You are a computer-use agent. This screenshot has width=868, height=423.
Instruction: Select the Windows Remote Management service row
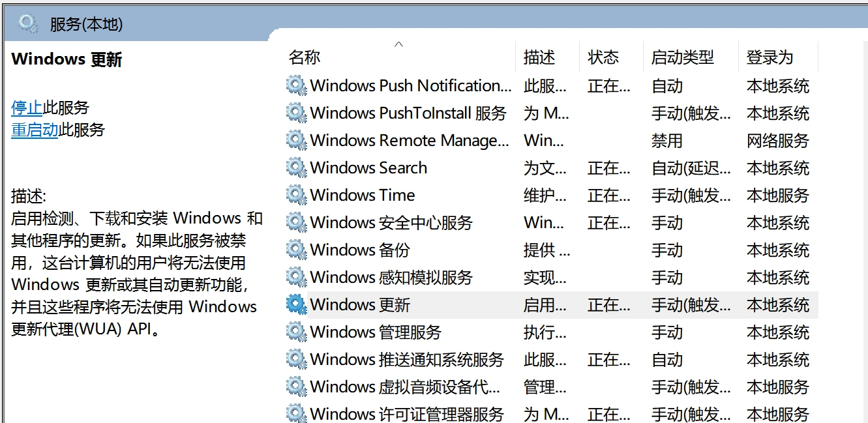[x=409, y=140]
